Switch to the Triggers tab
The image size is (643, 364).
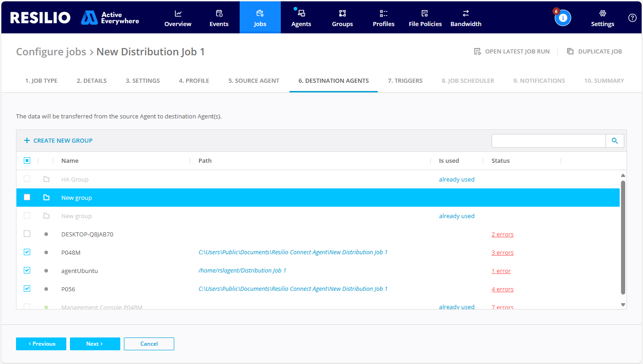405,80
